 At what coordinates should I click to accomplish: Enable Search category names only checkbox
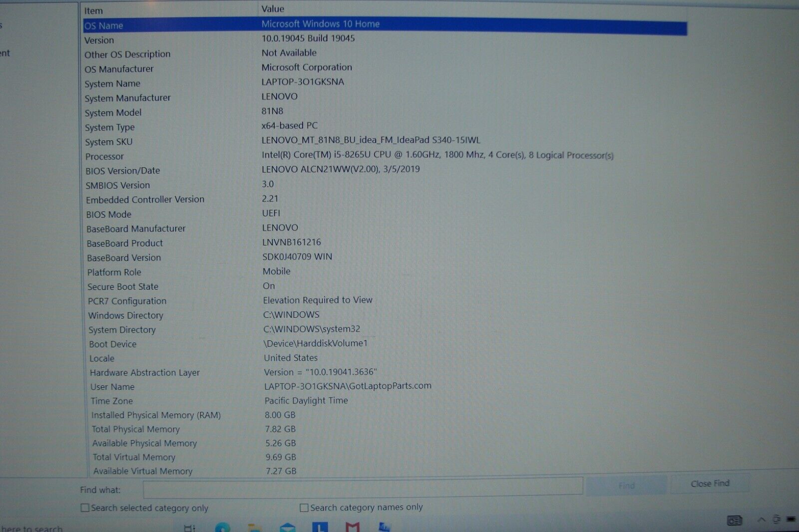(x=304, y=508)
